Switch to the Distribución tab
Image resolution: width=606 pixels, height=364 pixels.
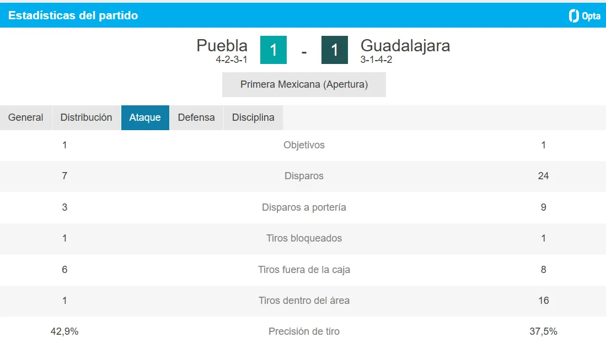pyautogui.click(x=86, y=117)
